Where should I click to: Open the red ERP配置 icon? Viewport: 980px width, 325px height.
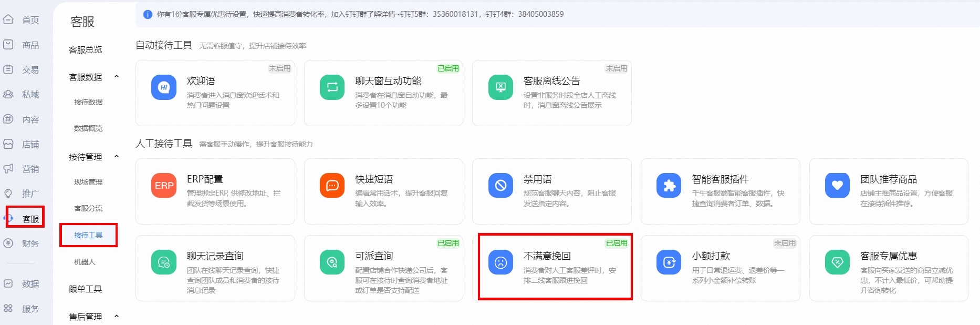pos(164,186)
